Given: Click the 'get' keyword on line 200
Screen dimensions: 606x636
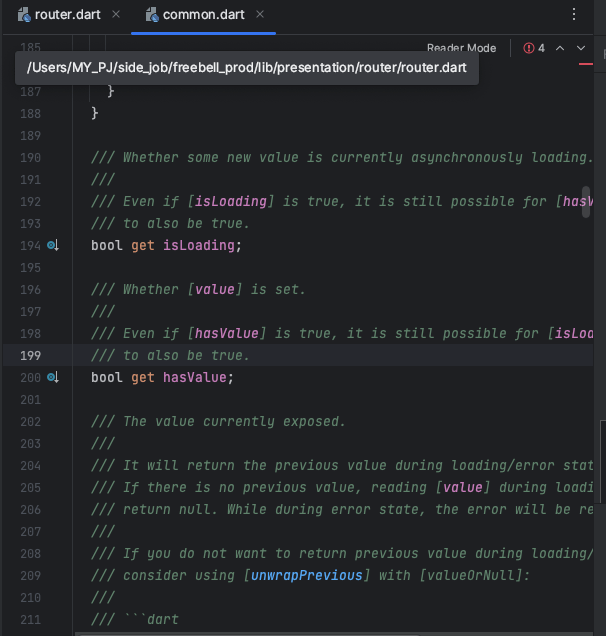Looking at the screenshot, I should pyautogui.click(x=143, y=378).
